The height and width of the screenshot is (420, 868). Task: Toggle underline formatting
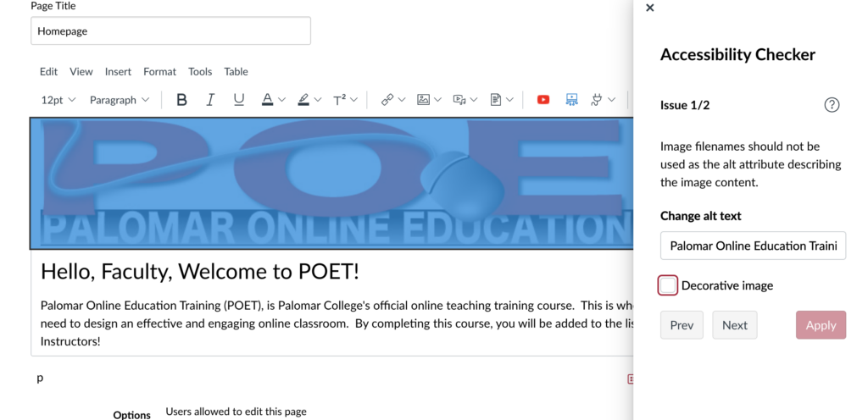click(x=238, y=100)
